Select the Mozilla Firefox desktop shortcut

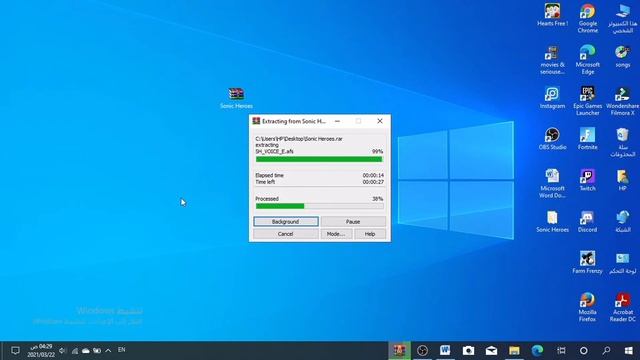point(587,307)
